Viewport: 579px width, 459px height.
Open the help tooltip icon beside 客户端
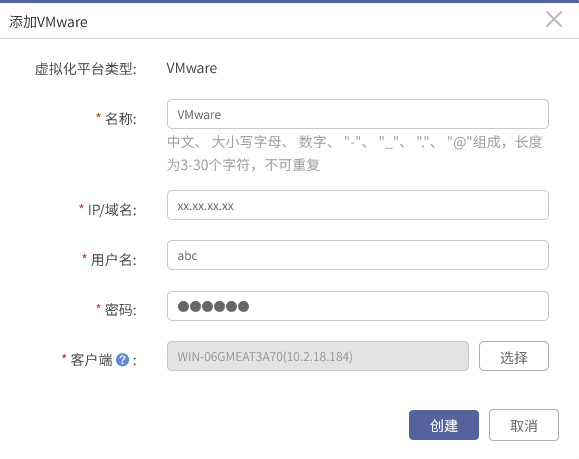[x=122, y=360]
